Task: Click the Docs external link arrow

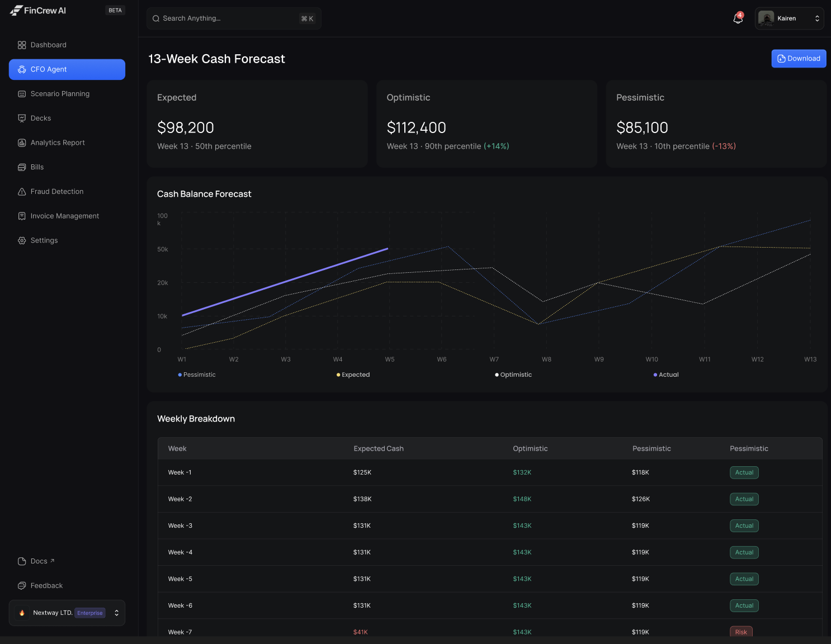Action: tap(52, 561)
